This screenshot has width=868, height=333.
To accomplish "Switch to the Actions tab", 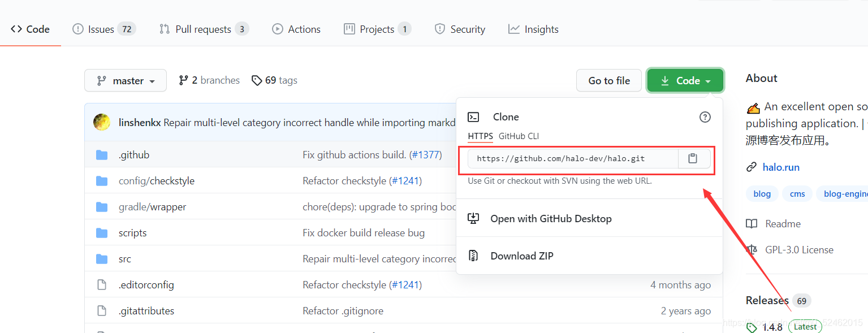I will [x=296, y=29].
